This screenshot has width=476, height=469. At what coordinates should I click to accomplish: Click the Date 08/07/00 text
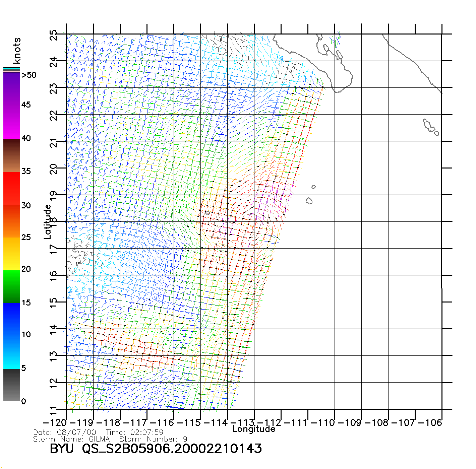coord(65,432)
